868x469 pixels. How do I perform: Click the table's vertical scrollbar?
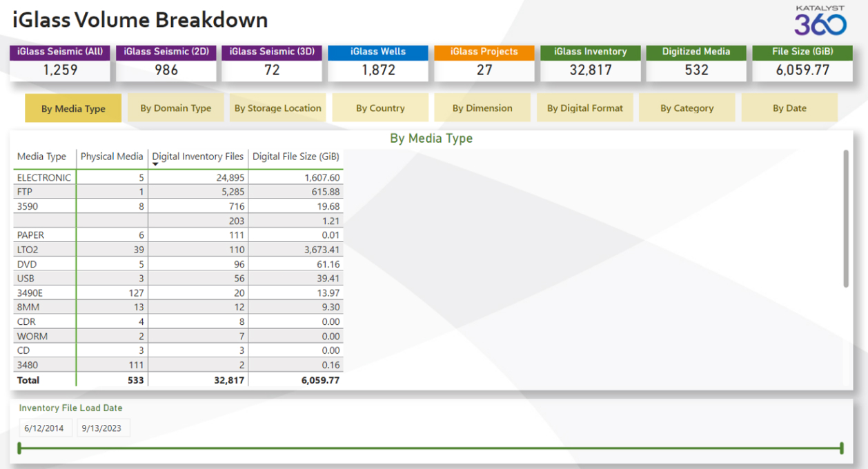[846, 218]
